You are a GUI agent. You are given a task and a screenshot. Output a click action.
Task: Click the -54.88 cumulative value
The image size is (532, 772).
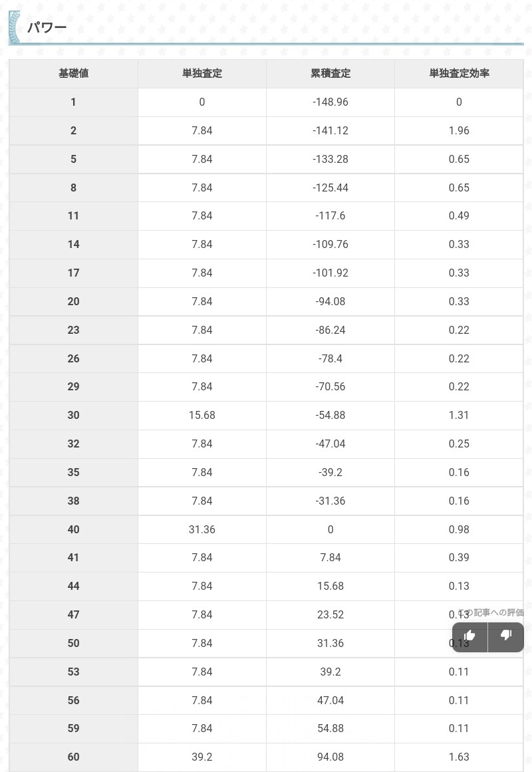[331, 416]
